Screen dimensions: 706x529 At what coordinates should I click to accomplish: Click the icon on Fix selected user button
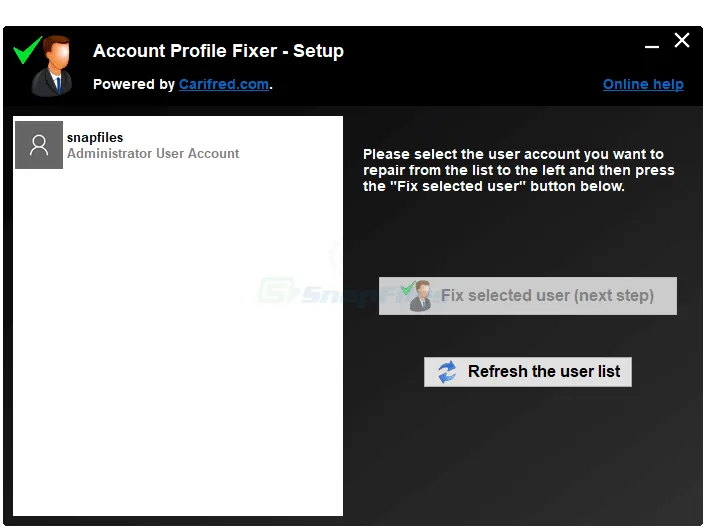pos(418,296)
